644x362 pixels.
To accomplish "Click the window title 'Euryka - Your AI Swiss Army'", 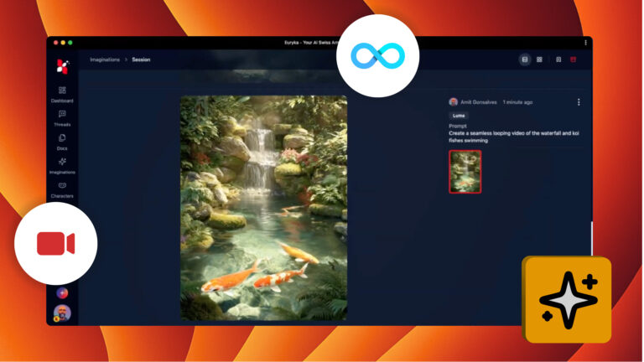I will (x=311, y=43).
